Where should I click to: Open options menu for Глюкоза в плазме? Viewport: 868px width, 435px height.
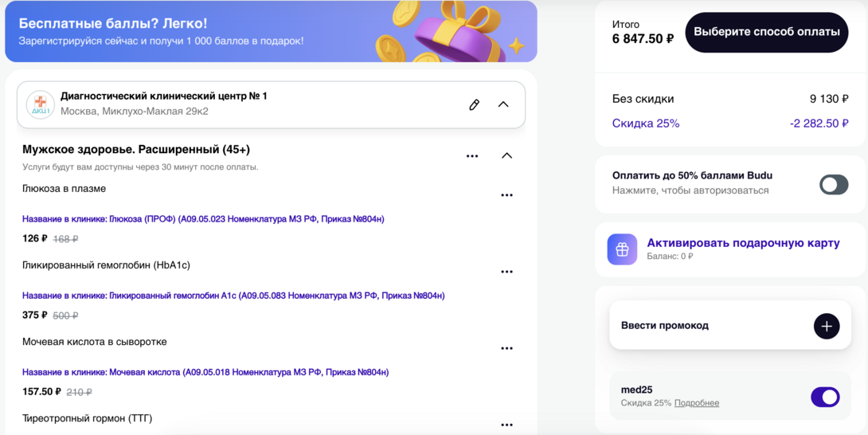pos(506,195)
